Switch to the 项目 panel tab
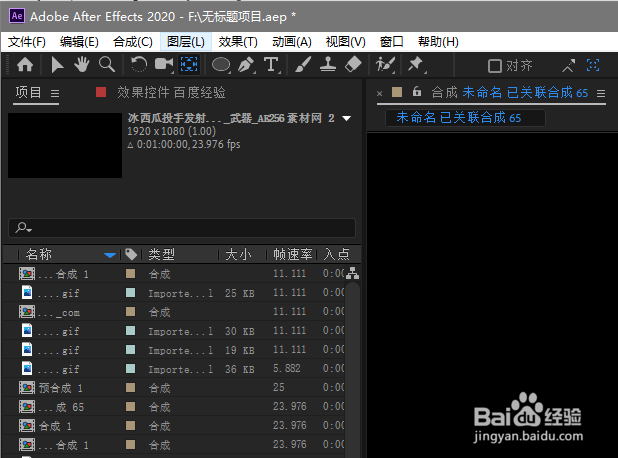 tap(28, 93)
